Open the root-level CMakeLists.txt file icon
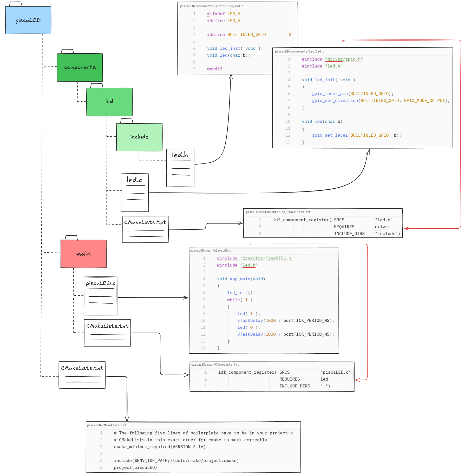The height and width of the screenshot is (476, 465). pyautogui.click(x=82, y=375)
